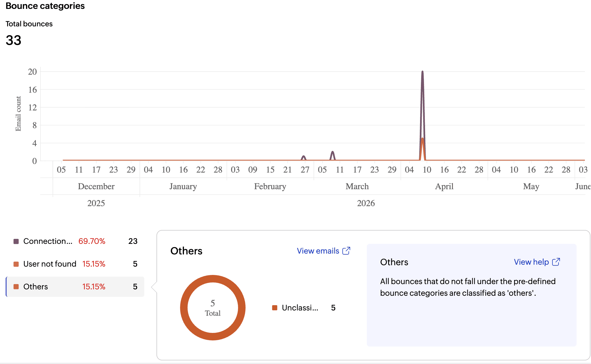Click the 20 y-axis tick label

(x=32, y=72)
